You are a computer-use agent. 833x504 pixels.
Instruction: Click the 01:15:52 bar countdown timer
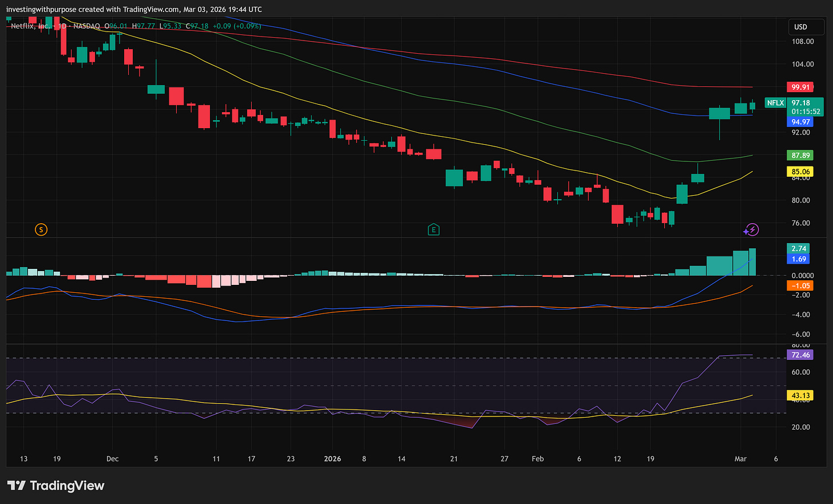click(806, 112)
